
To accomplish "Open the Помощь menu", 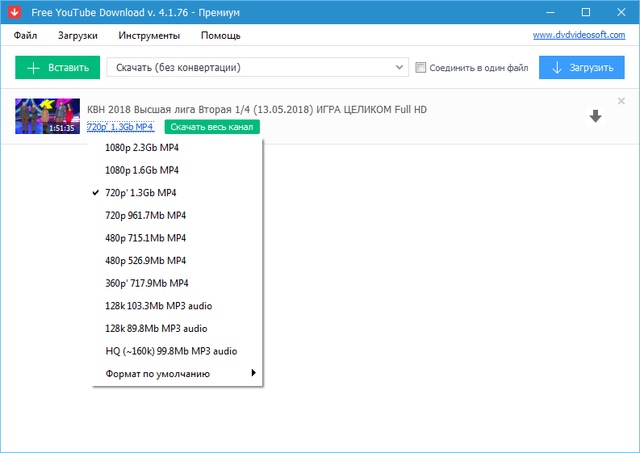I will pyautogui.click(x=220, y=36).
